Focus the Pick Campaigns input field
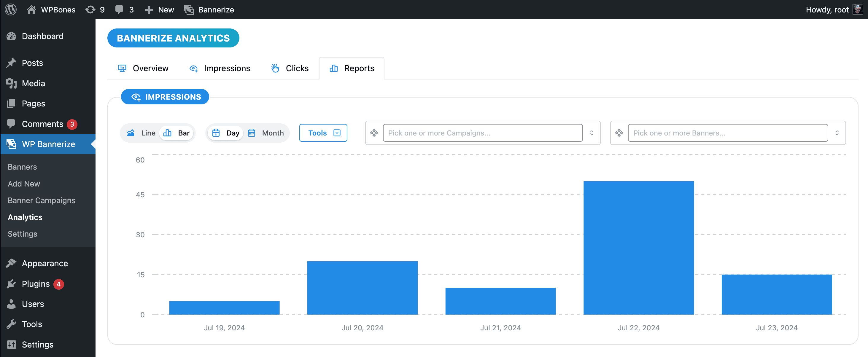 click(x=483, y=133)
